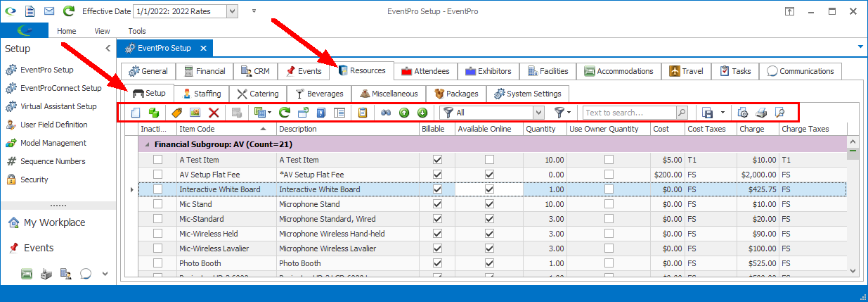The image size is (868, 302).
Task: Toggle Inactive checkbox for A Test Item
Action: tap(158, 160)
